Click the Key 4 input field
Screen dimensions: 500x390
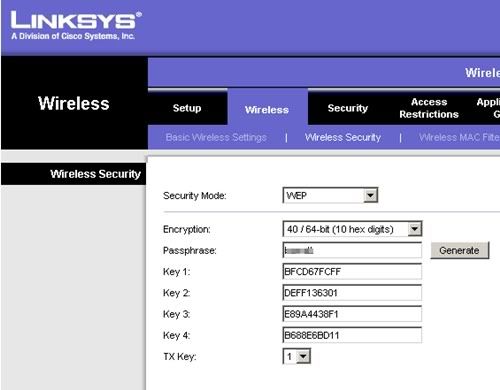352,335
